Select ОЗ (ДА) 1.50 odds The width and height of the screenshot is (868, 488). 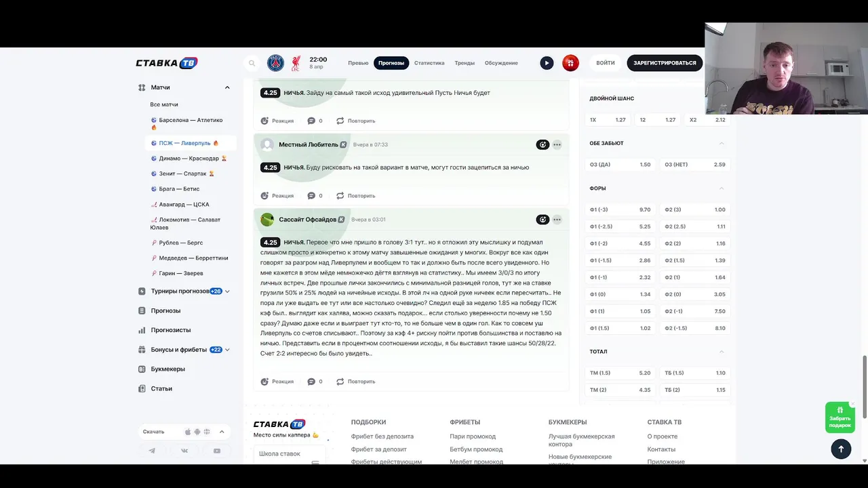click(x=620, y=165)
